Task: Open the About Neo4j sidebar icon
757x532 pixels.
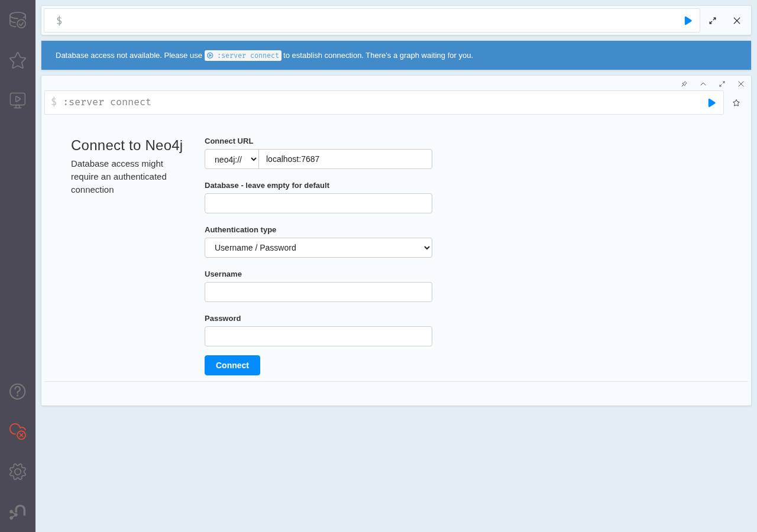Action: point(18,512)
